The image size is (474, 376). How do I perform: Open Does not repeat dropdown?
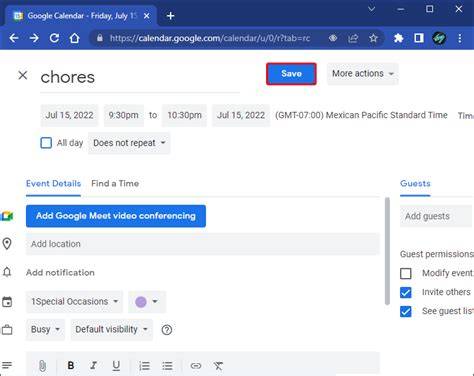(129, 143)
